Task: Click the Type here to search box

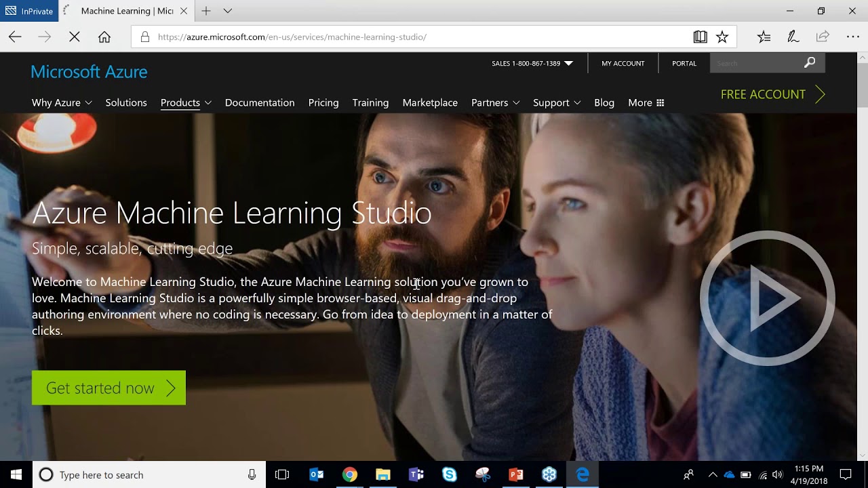Action: tap(149, 474)
